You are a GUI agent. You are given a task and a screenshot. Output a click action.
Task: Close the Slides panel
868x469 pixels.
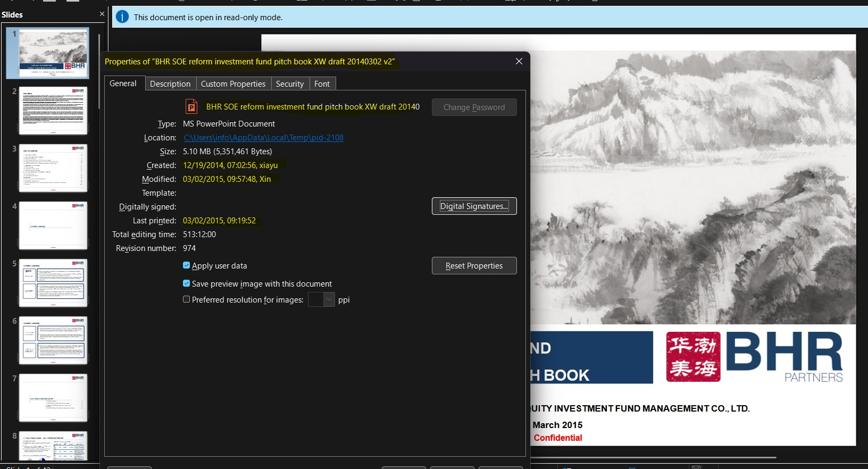point(102,14)
